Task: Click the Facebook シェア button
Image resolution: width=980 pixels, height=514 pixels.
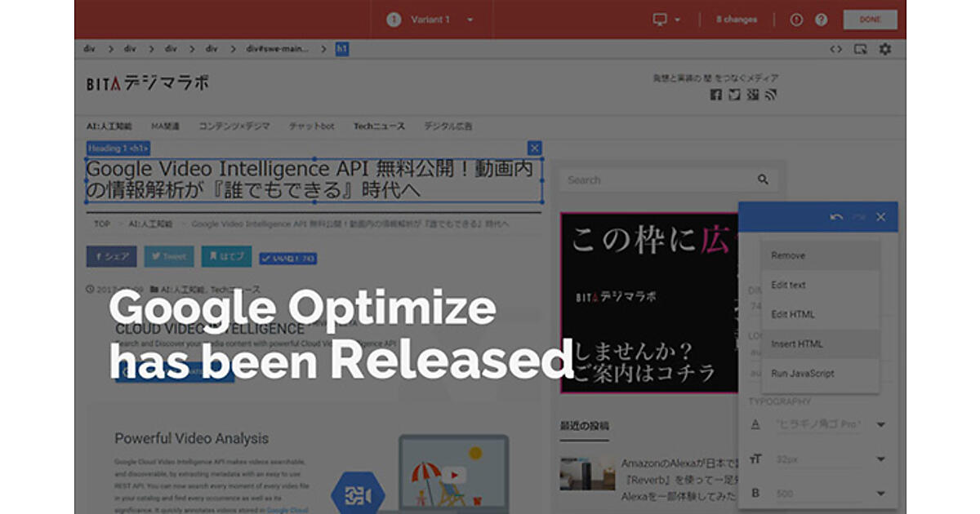Action: pyautogui.click(x=112, y=256)
